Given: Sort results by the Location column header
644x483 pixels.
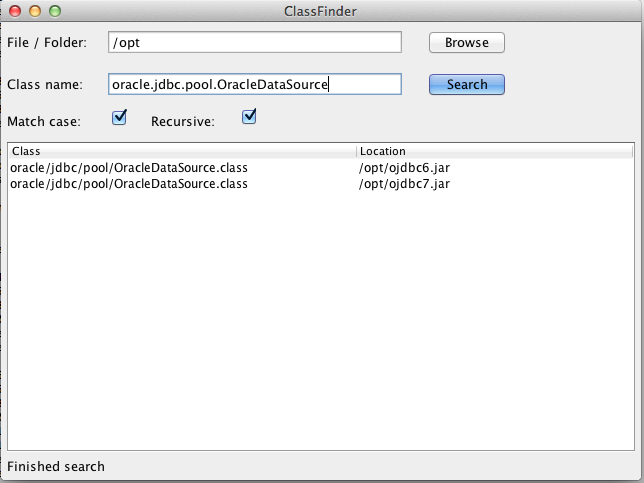Looking at the screenshot, I should pyautogui.click(x=495, y=151).
